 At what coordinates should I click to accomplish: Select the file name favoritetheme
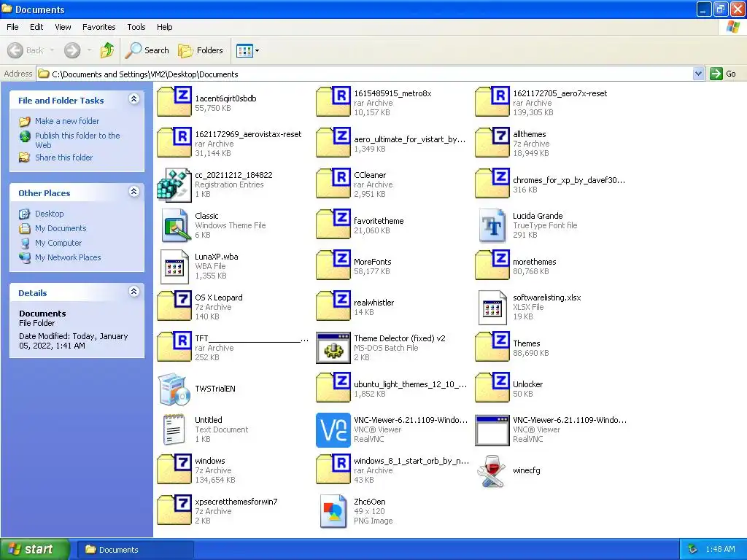[379, 221]
